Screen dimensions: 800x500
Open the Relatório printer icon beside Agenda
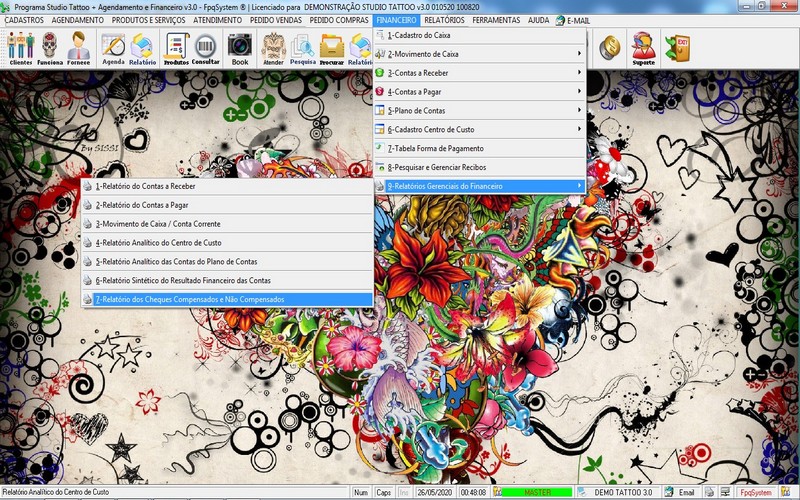point(142,48)
